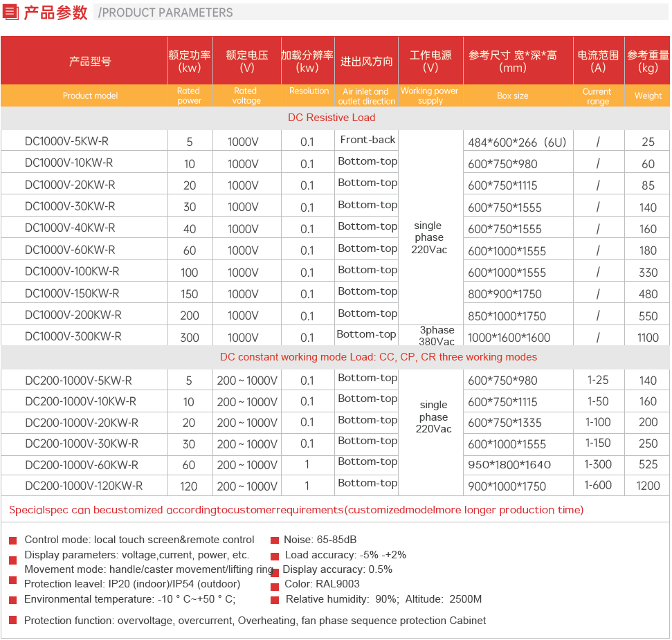Click the '额定功率 (kw)' column header
Screen dimensions: 672x640
[190, 62]
